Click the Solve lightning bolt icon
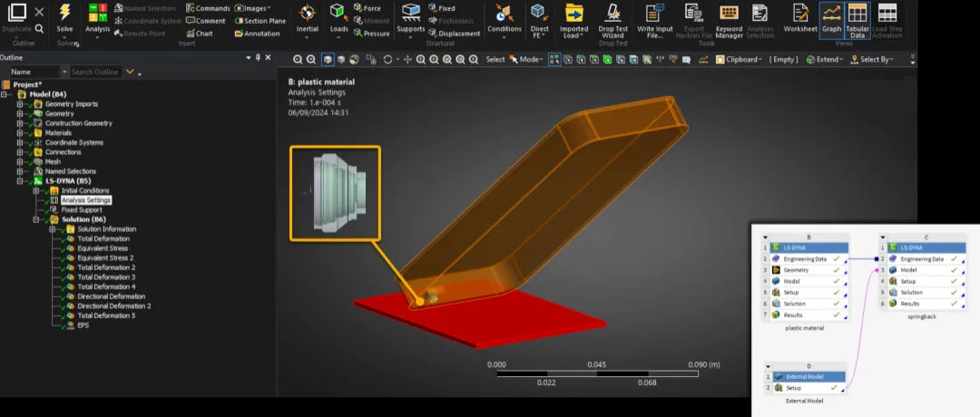This screenshot has height=417, width=980. pyautogui.click(x=64, y=12)
